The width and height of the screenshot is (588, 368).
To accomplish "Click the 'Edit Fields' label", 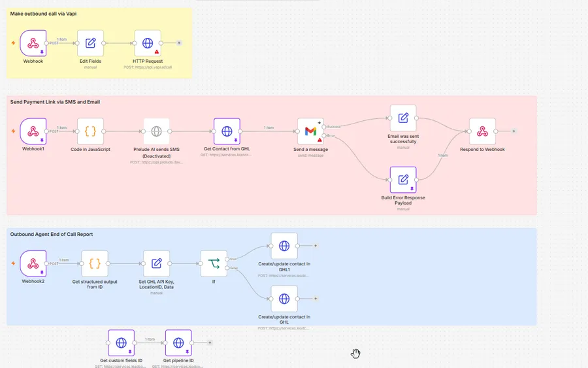I will click(x=90, y=61).
